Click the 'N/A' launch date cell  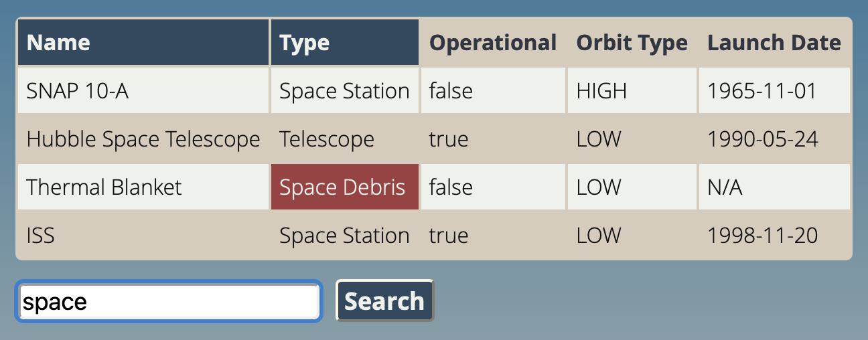pyautogui.click(x=774, y=187)
